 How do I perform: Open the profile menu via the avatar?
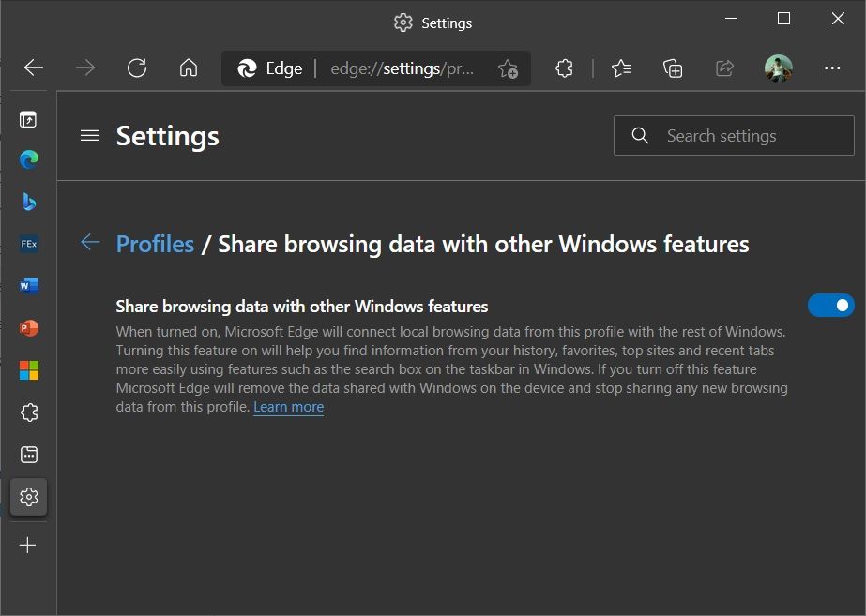778,68
